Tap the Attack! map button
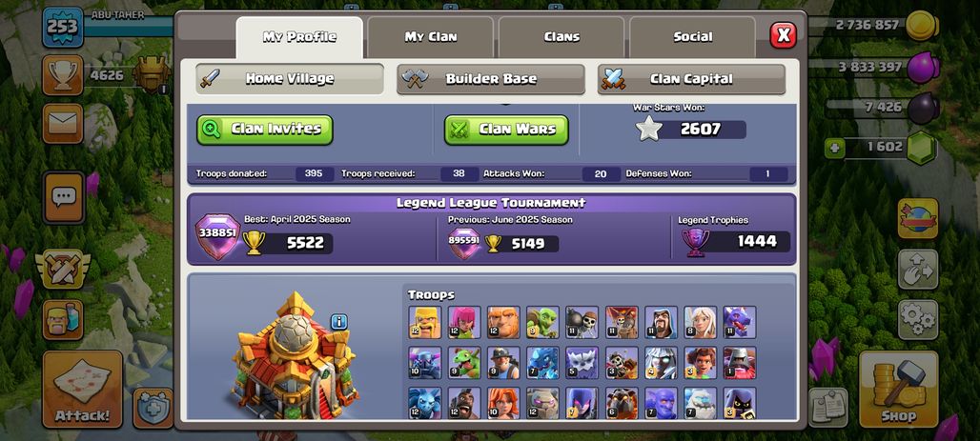 click(83, 389)
